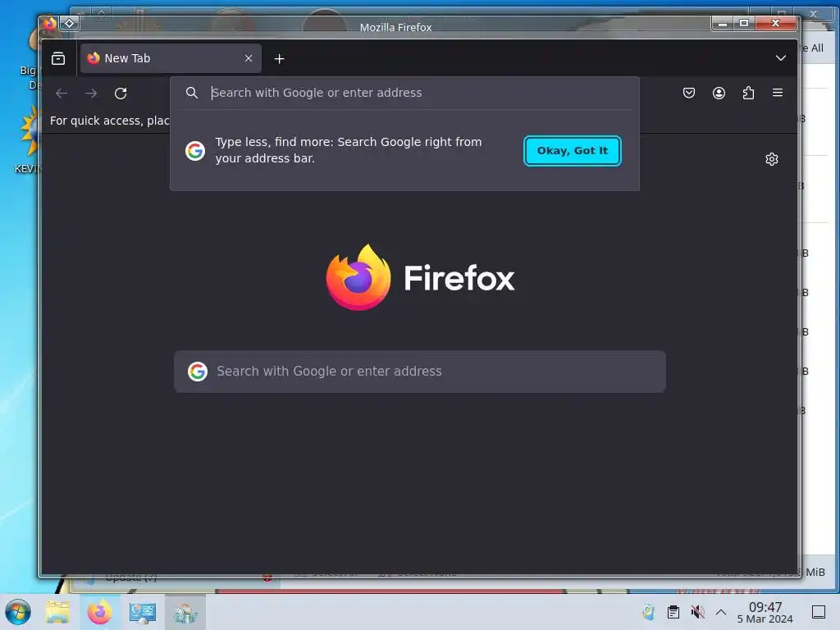
Task: Expand the list all tabs chevron
Action: pyautogui.click(x=781, y=58)
